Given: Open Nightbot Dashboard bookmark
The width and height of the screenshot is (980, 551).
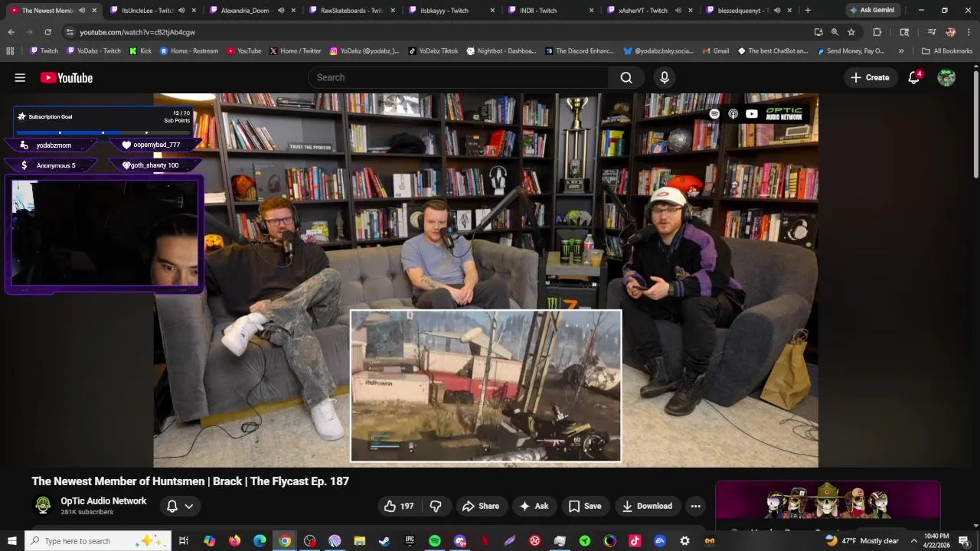Looking at the screenshot, I should coord(501,51).
